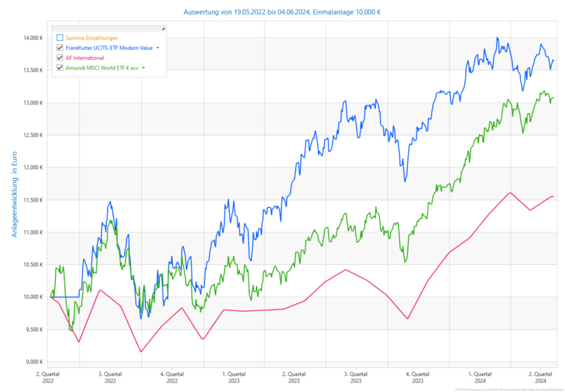Click the 9.000 € y-axis tick label
The height and width of the screenshot is (392, 565).
click(33, 361)
